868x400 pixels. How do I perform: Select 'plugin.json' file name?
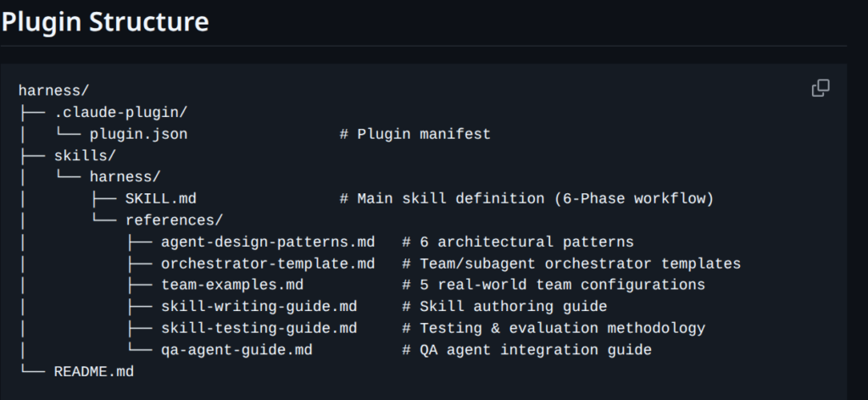(x=138, y=134)
